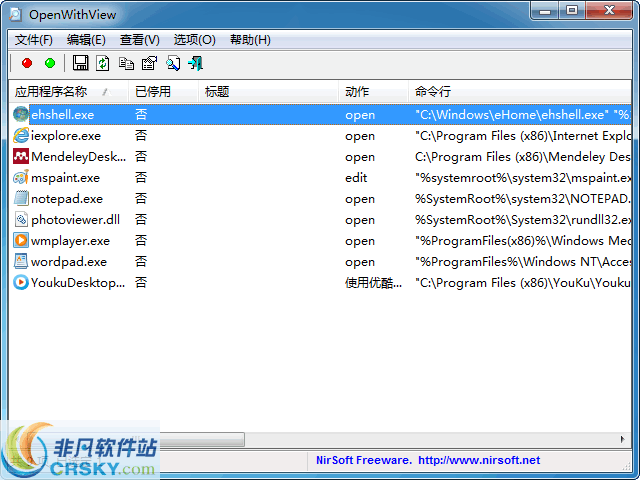Open the 选项(O) menu
Image resolution: width=640 pixels, height=480 pixels.
click(194, 40)
